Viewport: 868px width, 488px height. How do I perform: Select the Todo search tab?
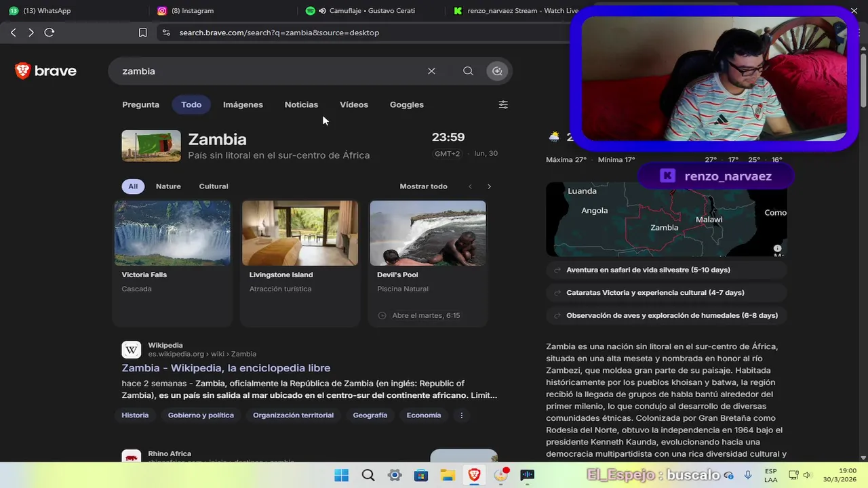(191, 104)
